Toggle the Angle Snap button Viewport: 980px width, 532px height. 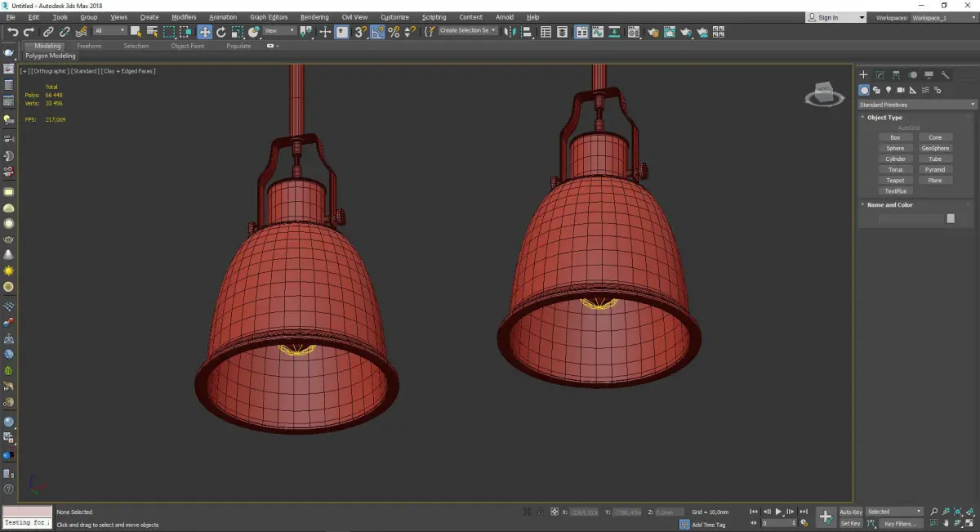[x=378, y=32]
